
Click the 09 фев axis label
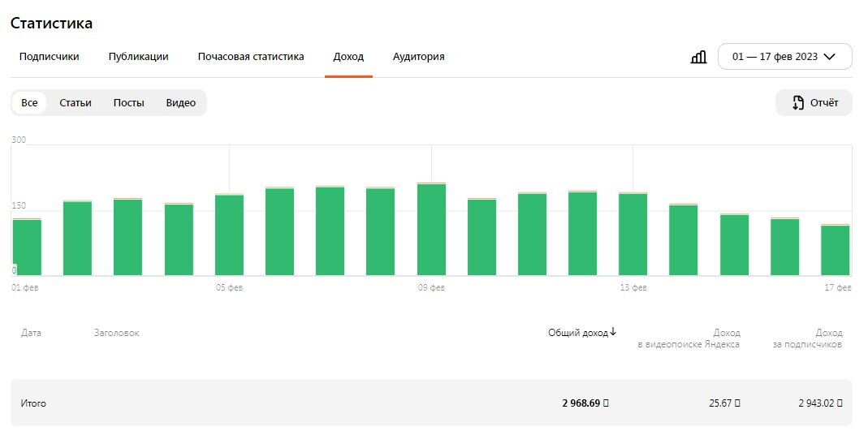431,287
